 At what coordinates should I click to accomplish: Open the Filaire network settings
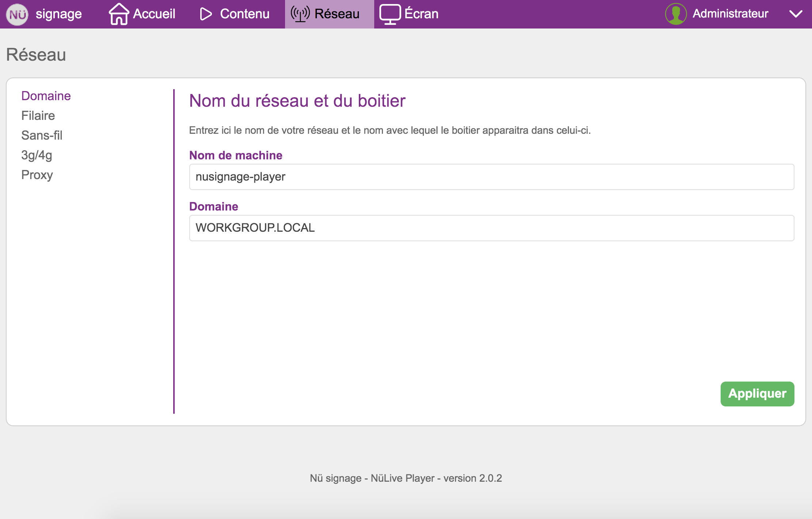coord(38,115)
